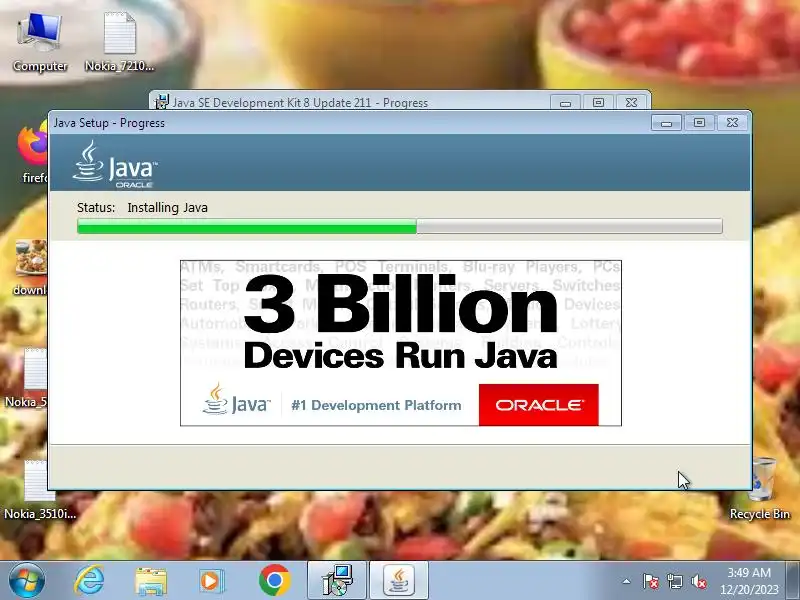
Task: Click the Java logo in the banner
Action: 236,399
